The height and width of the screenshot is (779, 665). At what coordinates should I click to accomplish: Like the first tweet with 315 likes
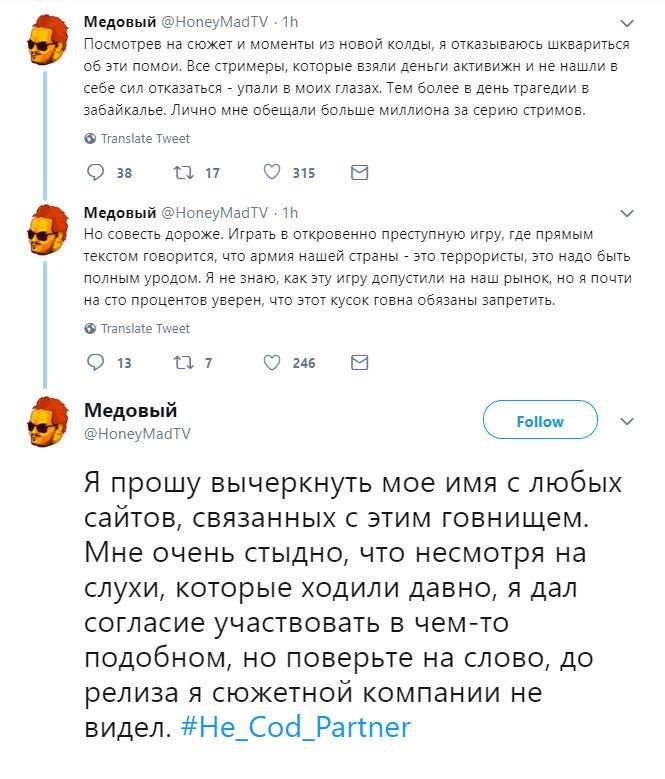tap(272, 173)
